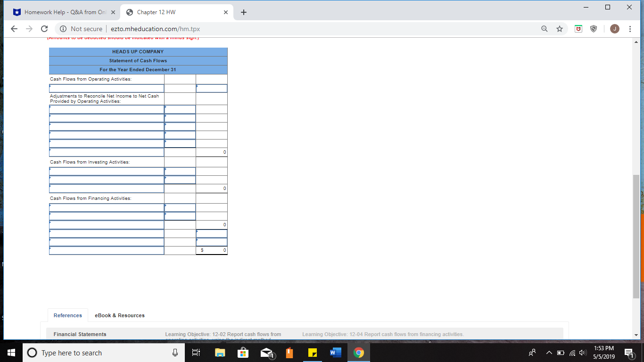The image size is (644, 362).
Task: Go back to the previous page
Action: (14, 29)
